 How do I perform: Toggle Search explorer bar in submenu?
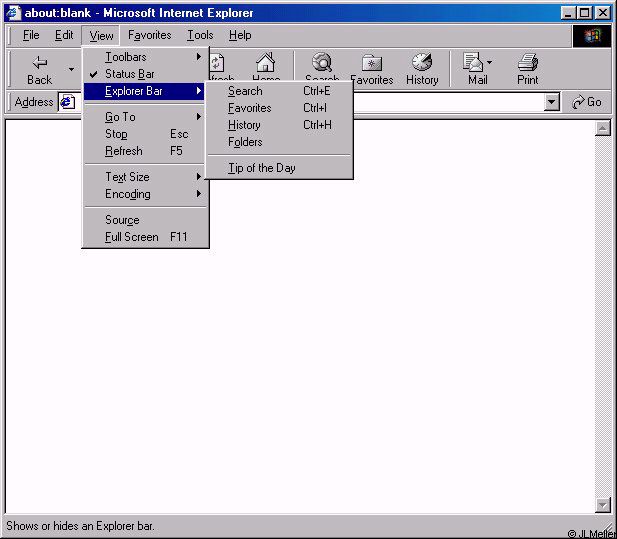(x=245, y=91)
